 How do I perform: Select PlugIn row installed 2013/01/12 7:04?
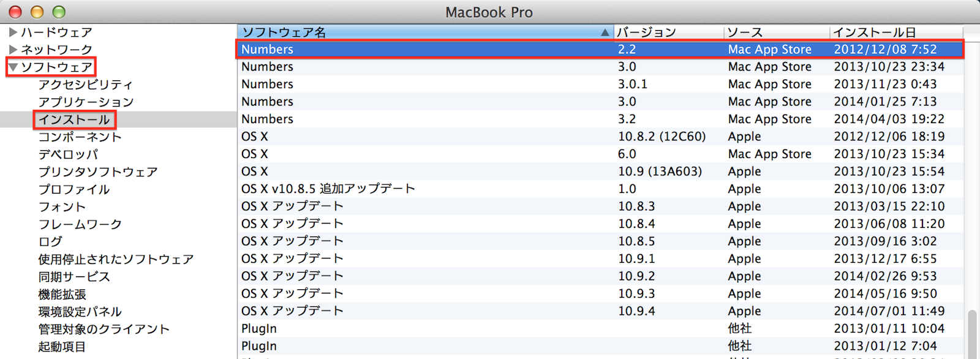click(600, 346)
